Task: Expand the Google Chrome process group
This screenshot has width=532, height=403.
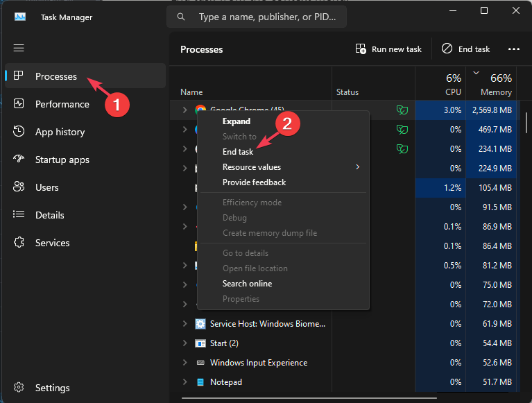Action: [x=185, y=110]
